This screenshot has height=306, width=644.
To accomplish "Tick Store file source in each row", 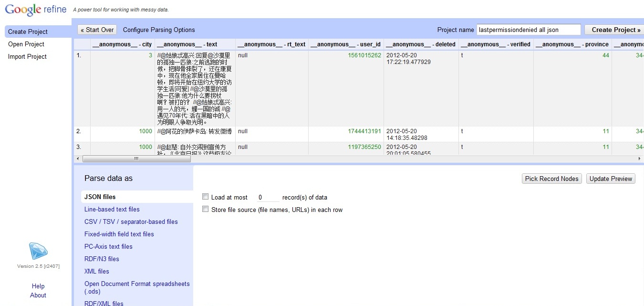I will tap(205, 209).
